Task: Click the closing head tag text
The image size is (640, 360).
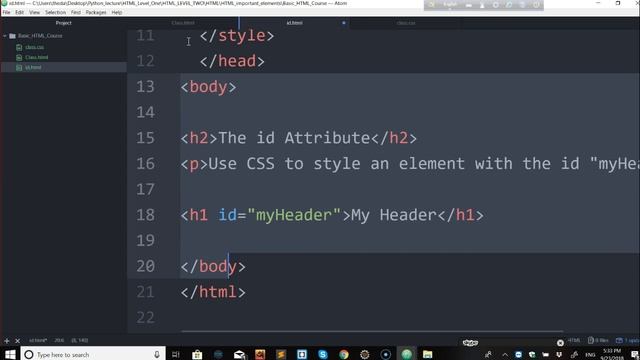Action: [232, 62]
